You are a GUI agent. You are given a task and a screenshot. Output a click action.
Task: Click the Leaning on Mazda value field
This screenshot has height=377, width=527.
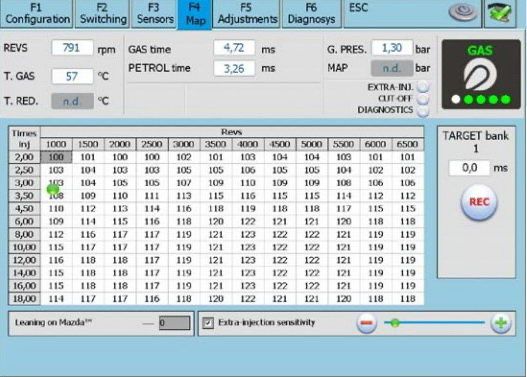174,323
